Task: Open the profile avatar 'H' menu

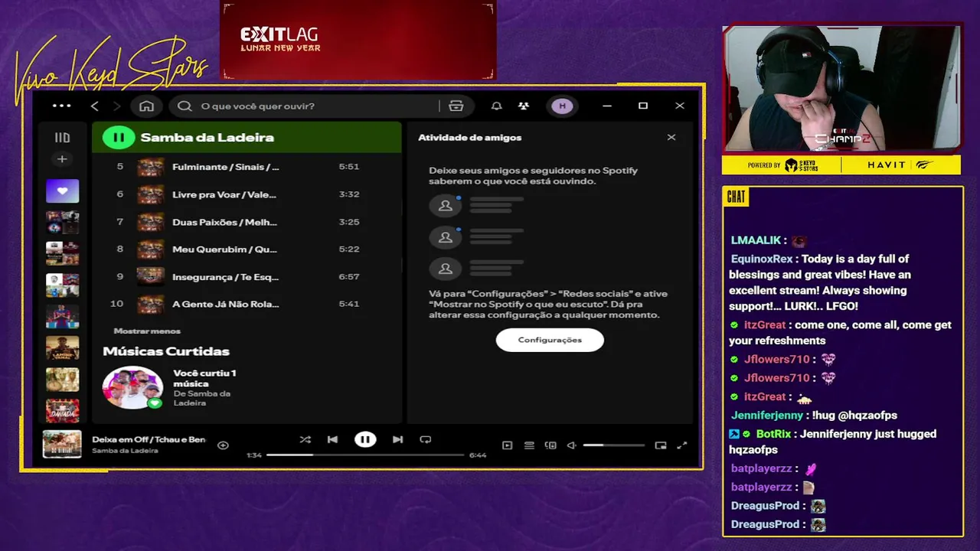Action: click(x=563, y=106)
